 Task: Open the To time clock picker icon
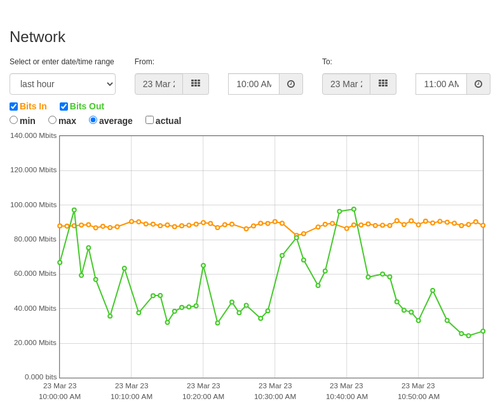(478, 84)
